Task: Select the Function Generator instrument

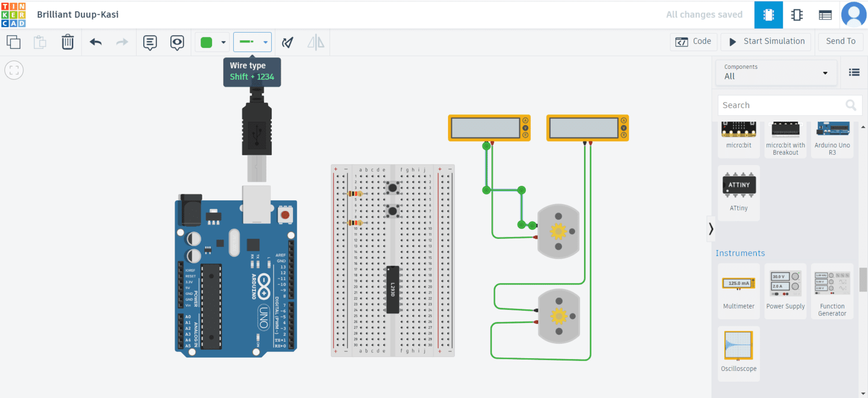Action: coord(832,290)
